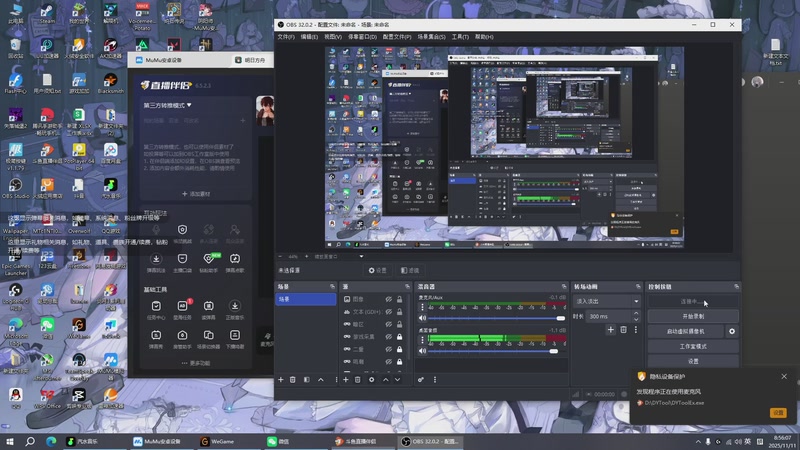Open 正版音乐 tool in the live companion
The height and width of the screenshot is (450, 800).
235,309
